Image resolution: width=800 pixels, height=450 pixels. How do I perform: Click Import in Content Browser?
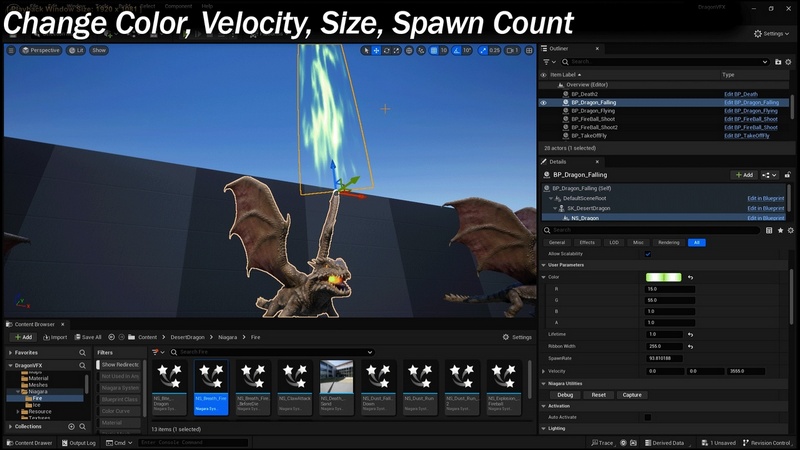[x=54, y=337]
